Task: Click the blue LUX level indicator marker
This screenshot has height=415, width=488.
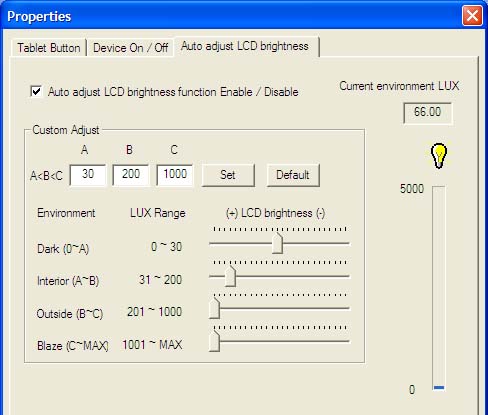Action: click(x=439, y=387)
